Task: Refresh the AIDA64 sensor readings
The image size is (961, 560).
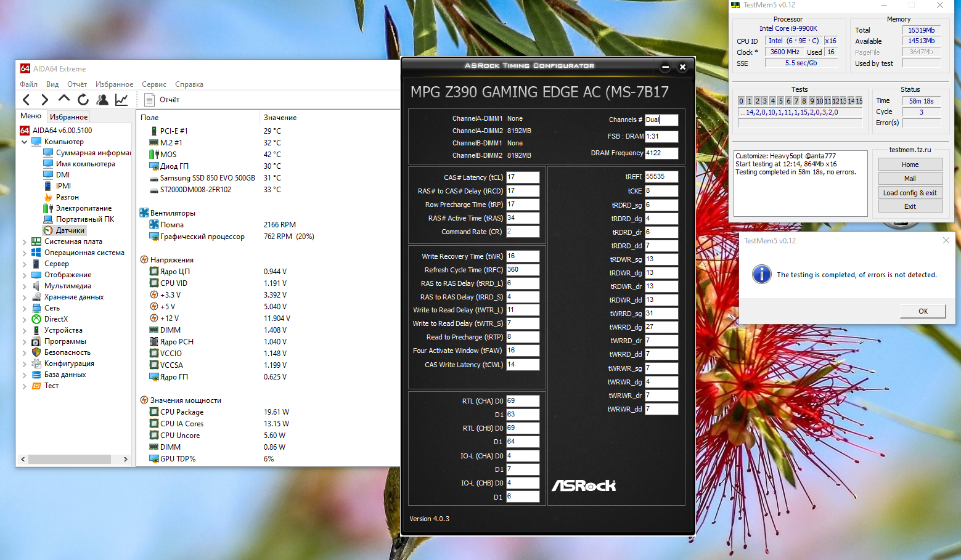Action: coord(83,100)
